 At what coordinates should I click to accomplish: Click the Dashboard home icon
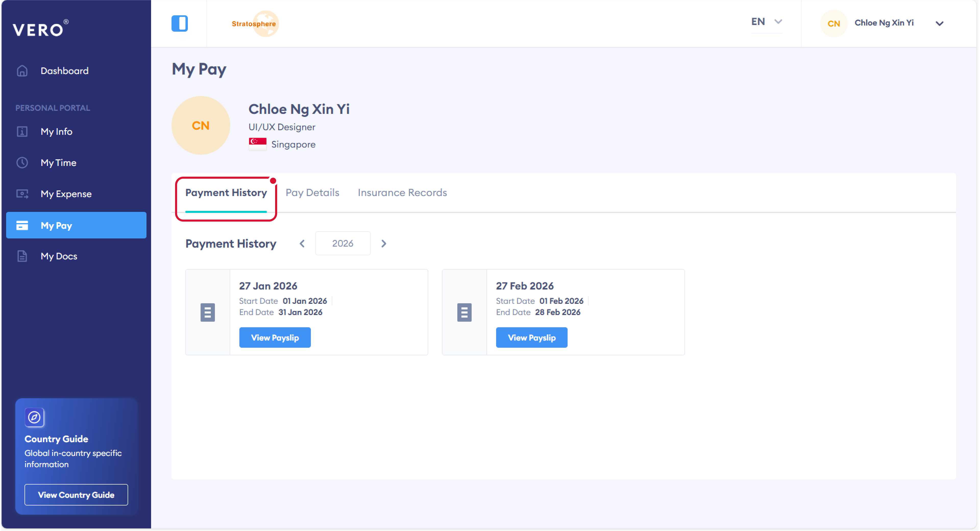pos(22,71)
